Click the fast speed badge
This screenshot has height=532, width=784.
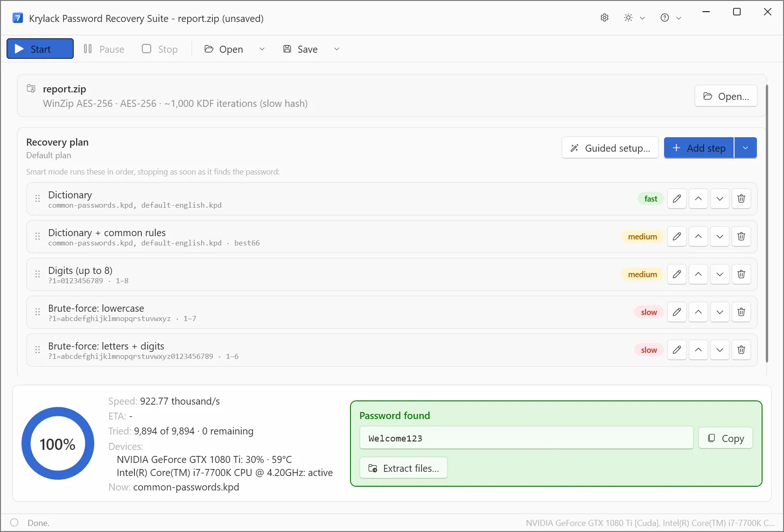[x=651, y=199]
